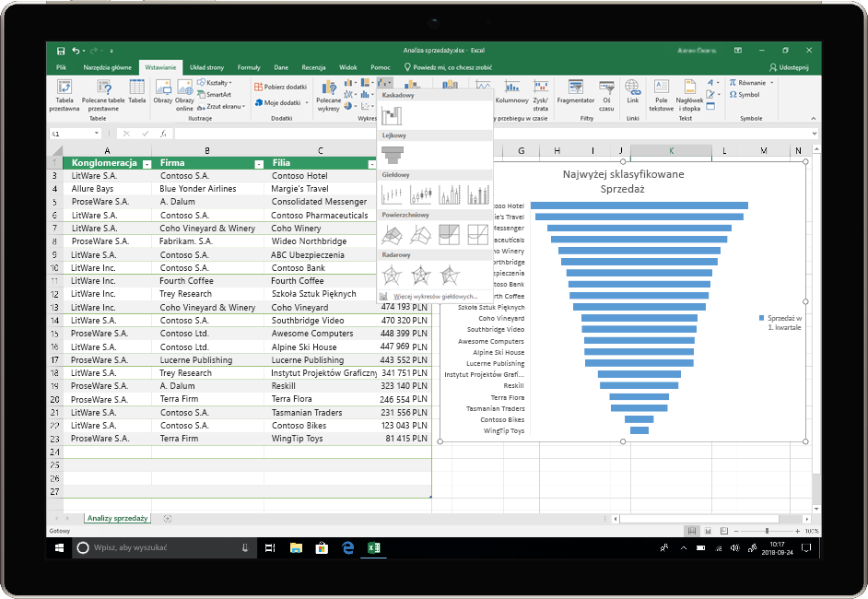Insert an Oś czasu timeline filter
Viewport: 868px width, 599px height.
click(x=606, y=95)
